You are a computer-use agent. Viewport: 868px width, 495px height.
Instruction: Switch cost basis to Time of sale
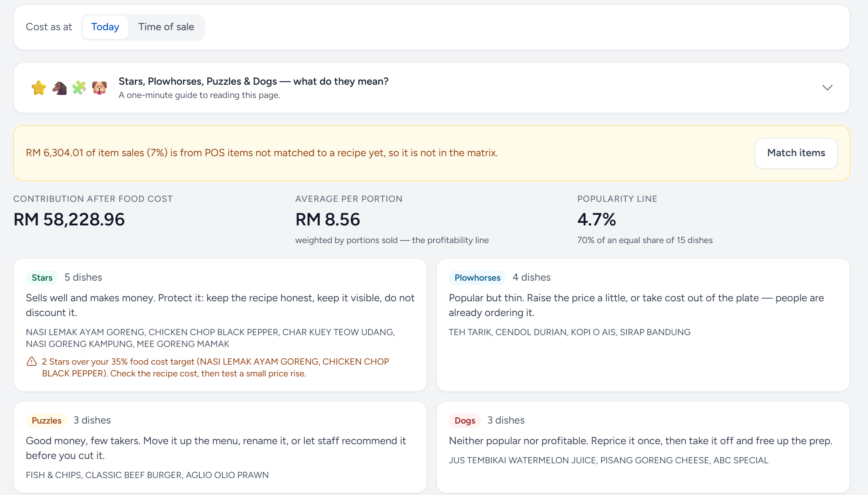coord(166,27)
